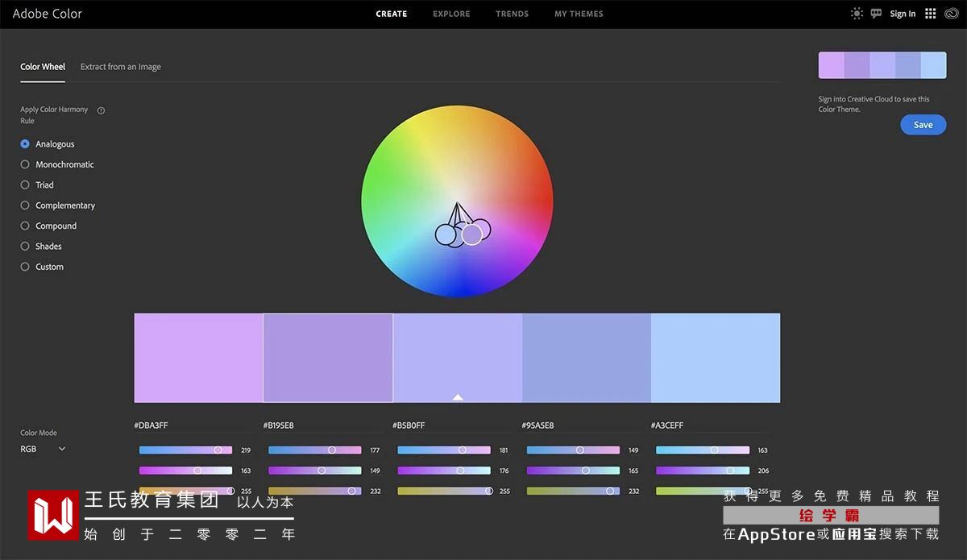Image resolution: width=967 pixels, height=560 pixels.
Task: Click the base color triangle marker
Action: pyautogui.click(x=458, y=396)
